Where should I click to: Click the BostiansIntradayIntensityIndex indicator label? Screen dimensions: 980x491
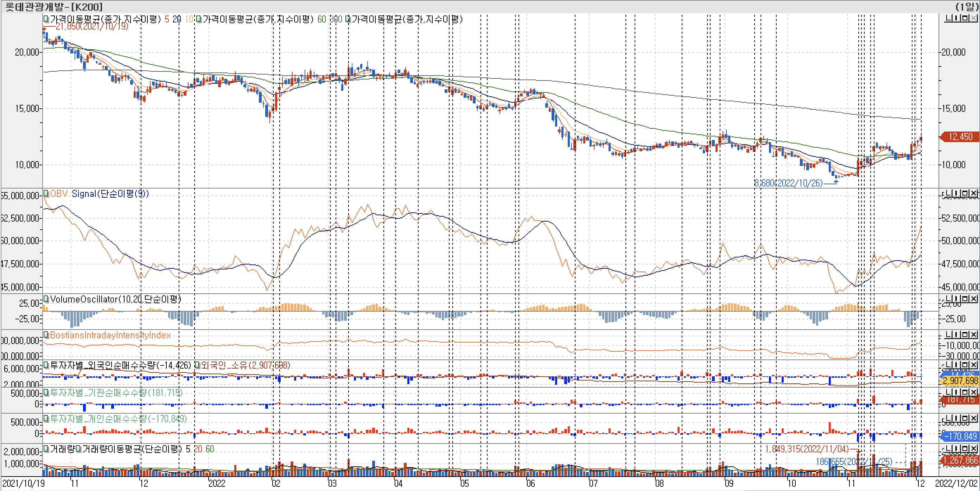click(110, 335)
